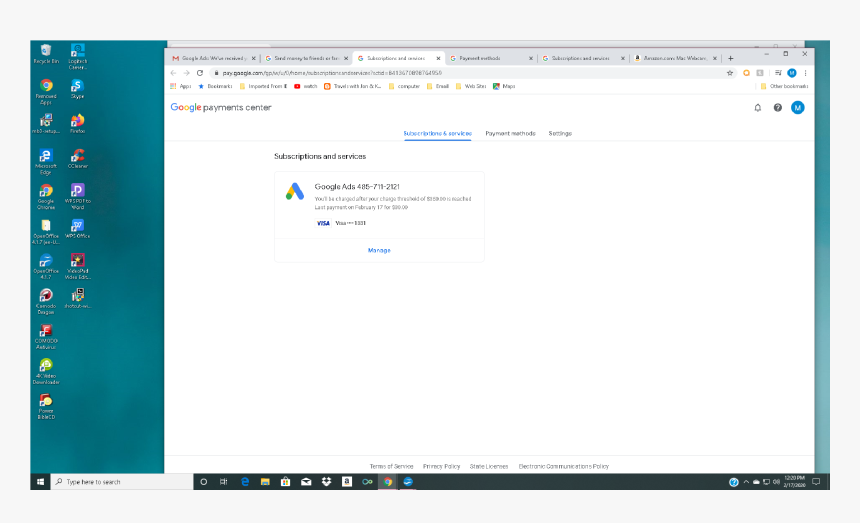The image size is (860, 523).
Task: Select the Comodo Dragon desktop icon
Action: click(46, 302)
